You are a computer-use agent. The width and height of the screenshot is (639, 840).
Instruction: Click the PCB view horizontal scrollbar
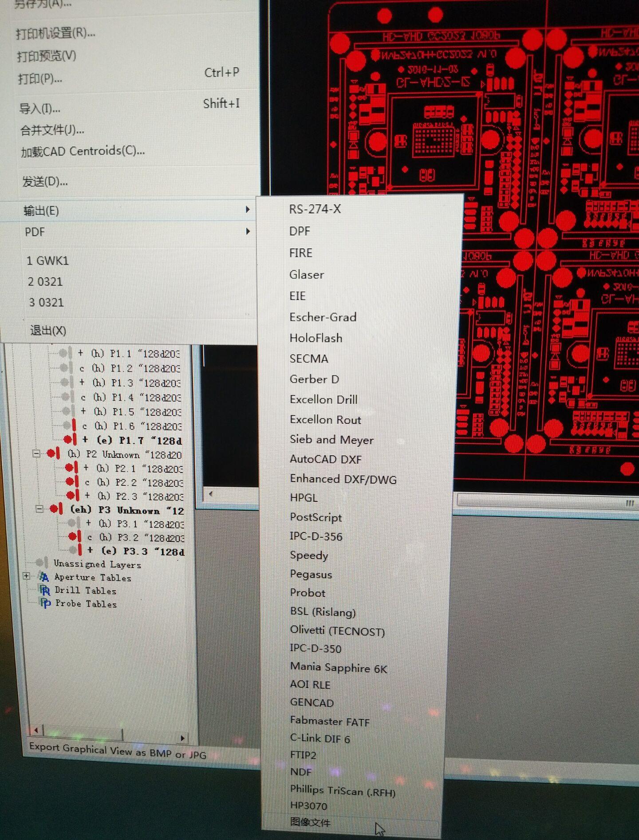pyautogui.click(x=548, y=501)
